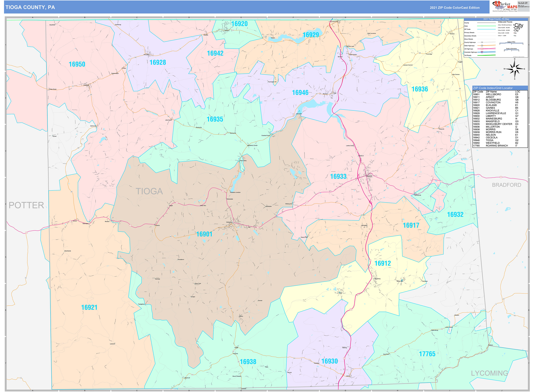Click the BRADFORD county label
This screenshot has width=533, height=392.
pyautogui.click(x=507, y=185)
